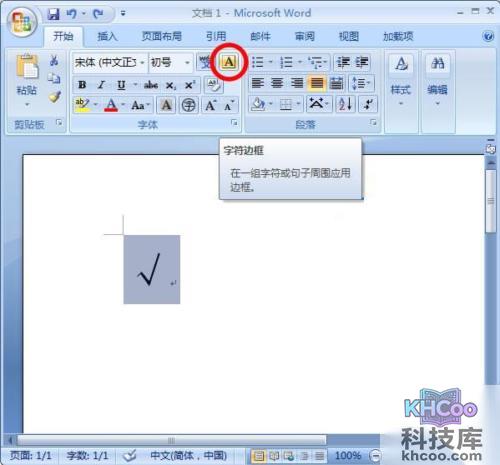Justify the text
Image resolution: width=500 pixels, height=465 pixels.
[x=317, y=83]
